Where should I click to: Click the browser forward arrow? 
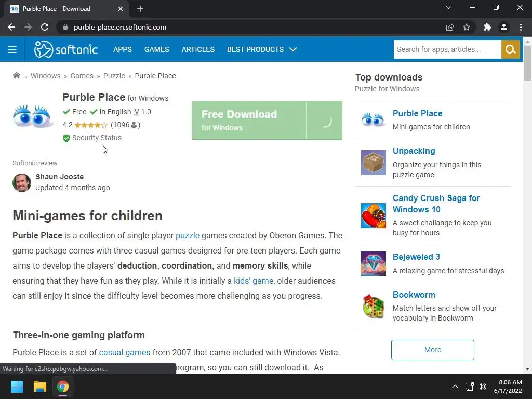28,27
